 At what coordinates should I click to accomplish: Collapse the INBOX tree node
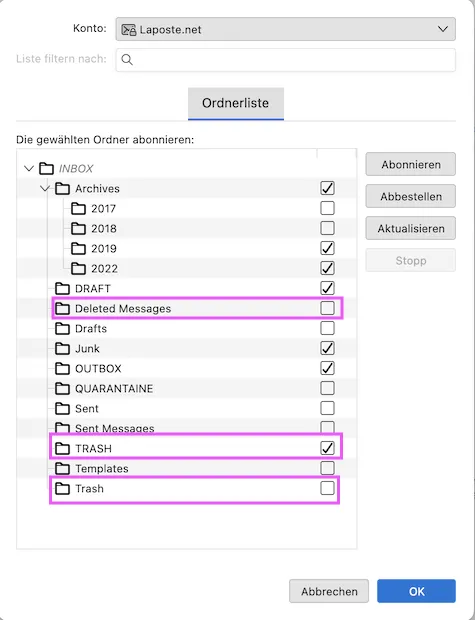pyautogui.click(x=29, y=168)
